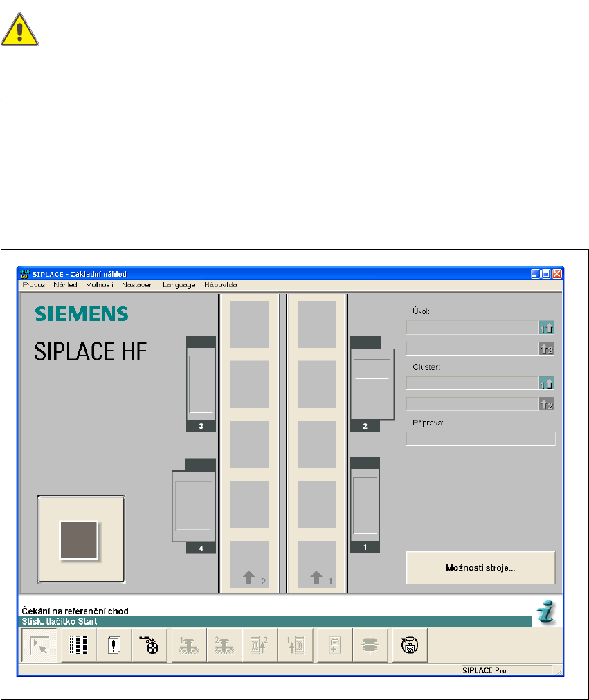
Task: Open the Nápověda menu
Action: click(221, 285)
